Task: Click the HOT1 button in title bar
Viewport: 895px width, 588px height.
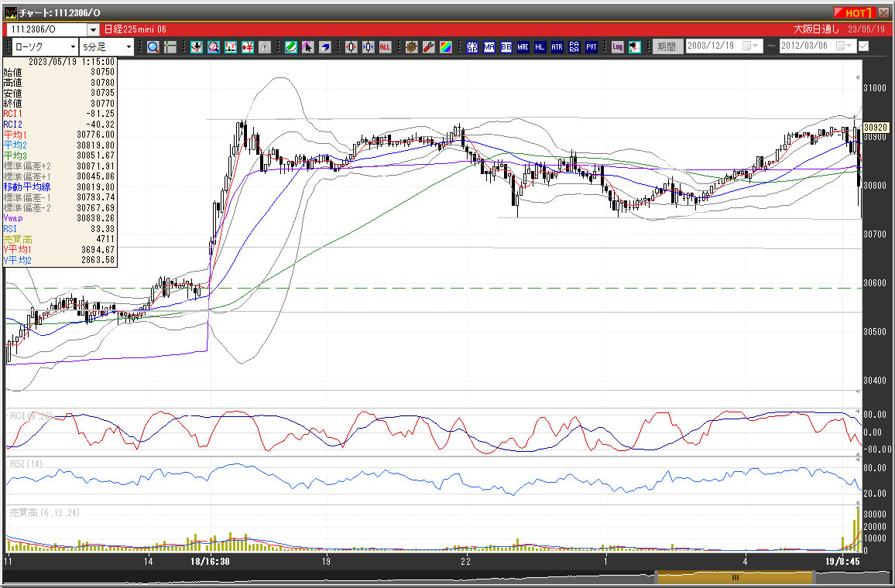Action: click(854, 12)
